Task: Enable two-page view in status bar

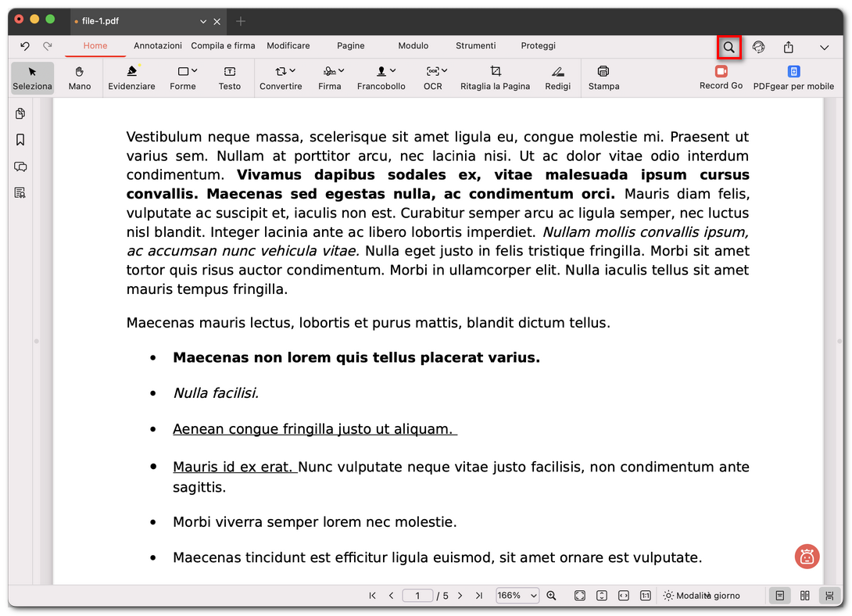Action: click(x=804, y=595)
